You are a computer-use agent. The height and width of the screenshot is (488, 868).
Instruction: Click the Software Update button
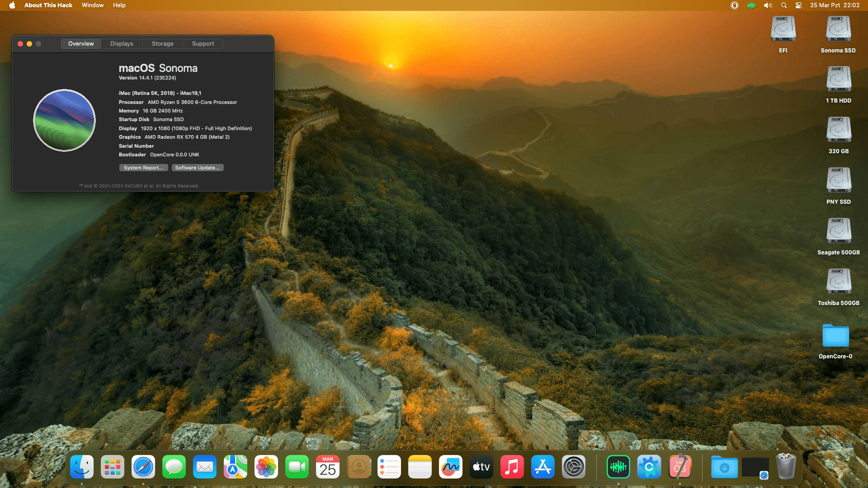click(x=197, y=168)
